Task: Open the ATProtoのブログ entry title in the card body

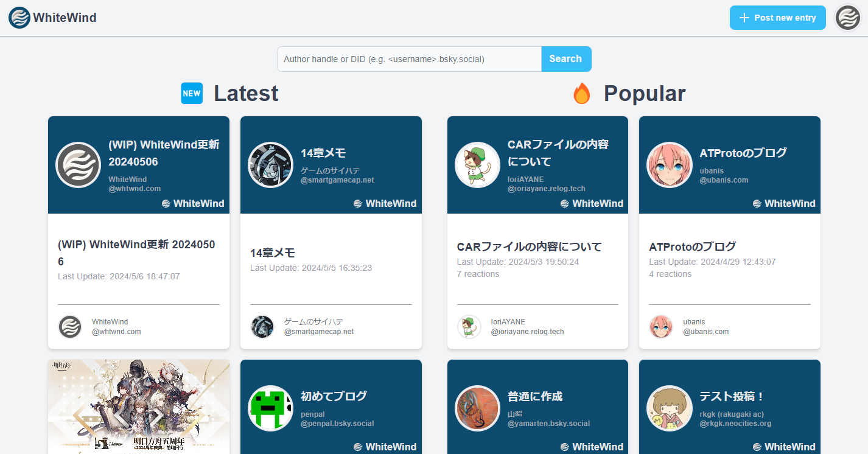Action: tap(693, 246)
